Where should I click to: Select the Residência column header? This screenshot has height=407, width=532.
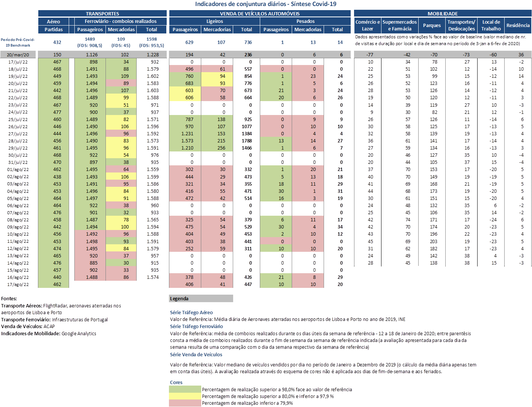point(518,25)
